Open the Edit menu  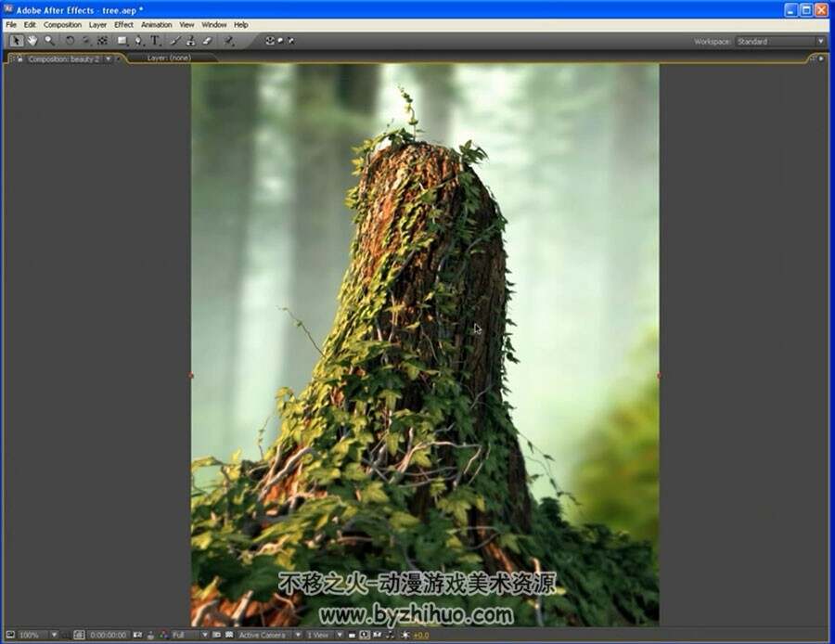30,24
